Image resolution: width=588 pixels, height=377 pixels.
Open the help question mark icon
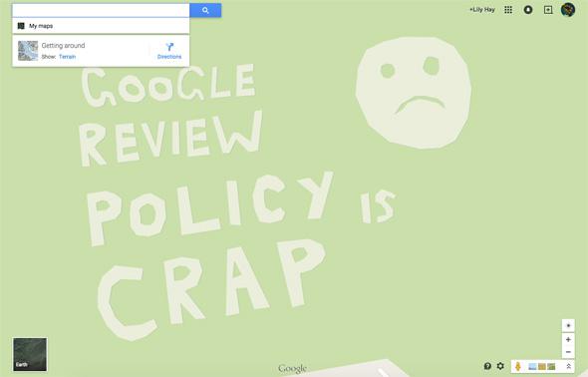(x=487, y=366)
